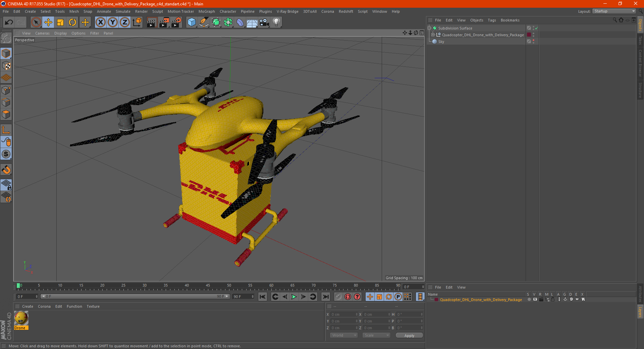
Task: Switch to the Attributes side tab
Action: click(x=640, y=294)
